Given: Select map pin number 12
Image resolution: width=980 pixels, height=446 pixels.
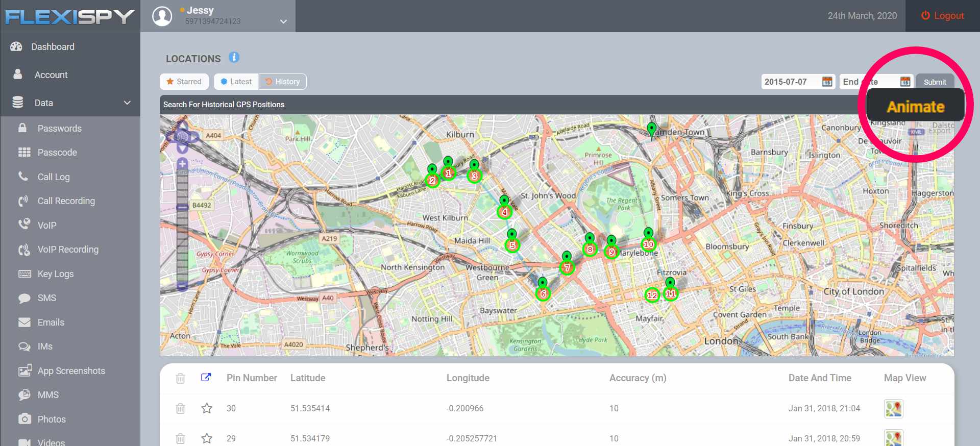Looking at the screenshot, I should click(x=652, y=295).
